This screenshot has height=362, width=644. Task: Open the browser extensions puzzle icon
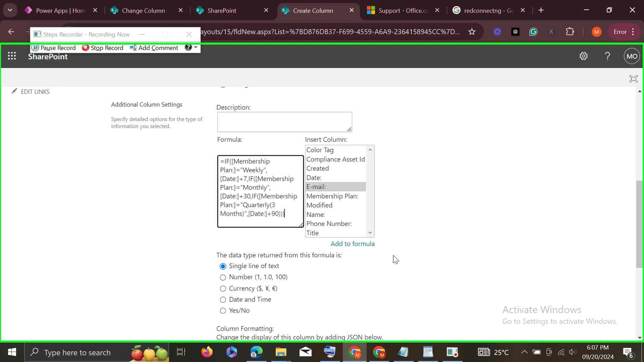pyautogui.click(x=570, y=32)
